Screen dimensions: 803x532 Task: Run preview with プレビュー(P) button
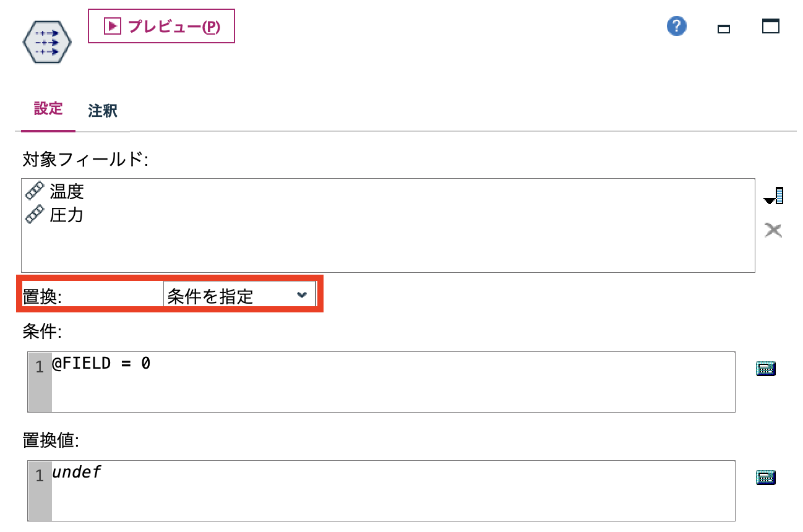coord(161,26)
